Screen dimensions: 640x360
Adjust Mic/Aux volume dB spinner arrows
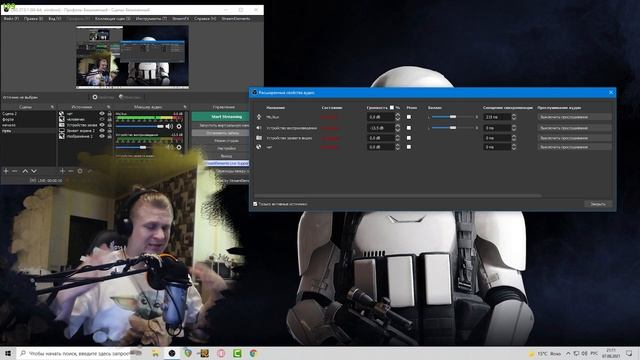tap(398, 117)
